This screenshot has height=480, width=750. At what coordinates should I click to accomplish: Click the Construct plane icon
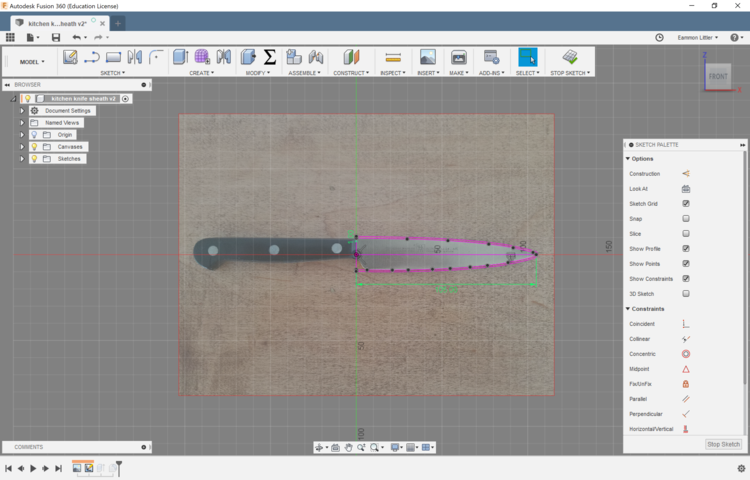[x=351, y=57]
